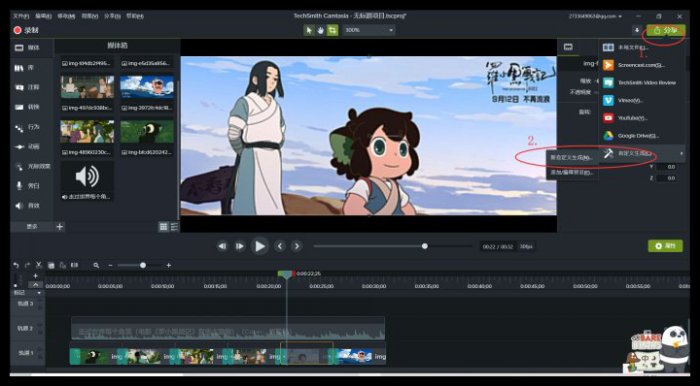This screenshot has height=386, width=700.
Task: Switch media bin to thumbnail grid view
Action: 164,227
